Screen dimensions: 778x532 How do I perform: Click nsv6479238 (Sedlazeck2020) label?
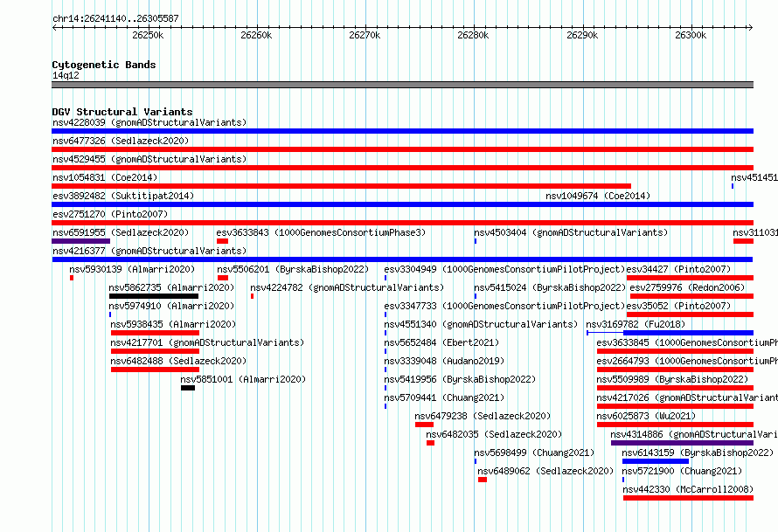[x=483, y=416]
